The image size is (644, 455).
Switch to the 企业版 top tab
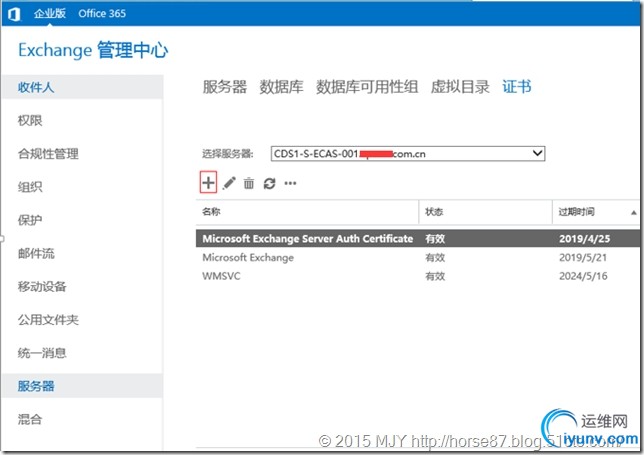point(50,13)
